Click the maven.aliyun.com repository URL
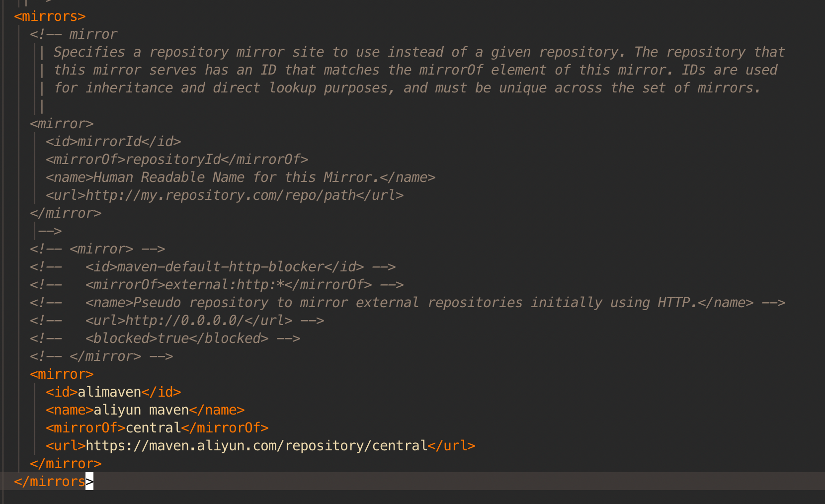This screenshot has width=825, height=504. coord(256,446)
